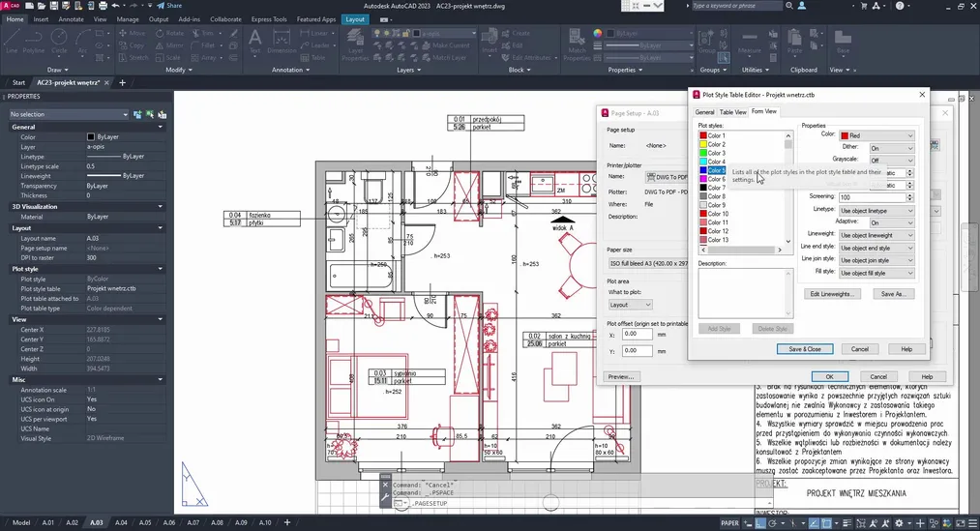Click the Save icon in Quick Access toolbar
980x531 pixels.
tap(56, 5)
